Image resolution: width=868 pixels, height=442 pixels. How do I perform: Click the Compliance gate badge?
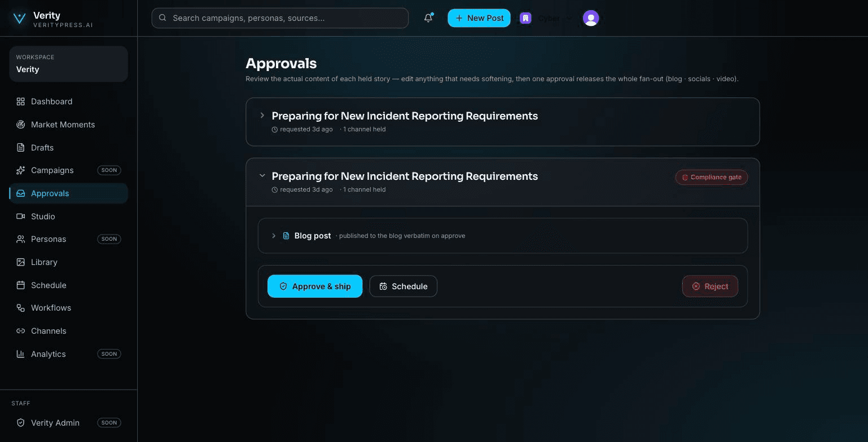tap(712, 177)
